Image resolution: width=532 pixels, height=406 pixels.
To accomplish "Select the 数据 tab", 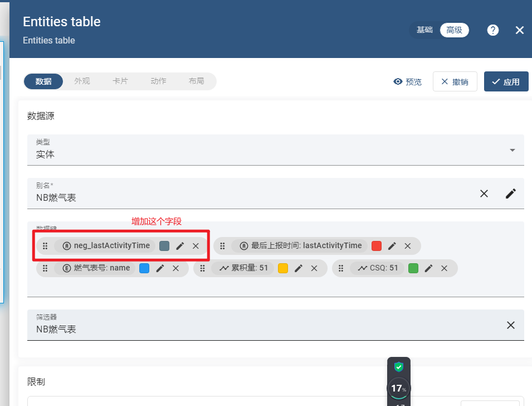I will 43,81.
